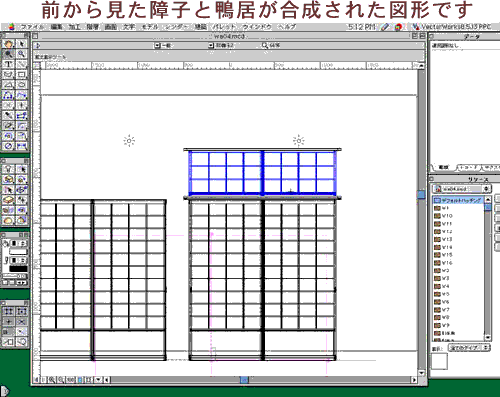Screen dimensions: 500x397
Task: Select the V10 hatch resource
Action: (447, 216)
